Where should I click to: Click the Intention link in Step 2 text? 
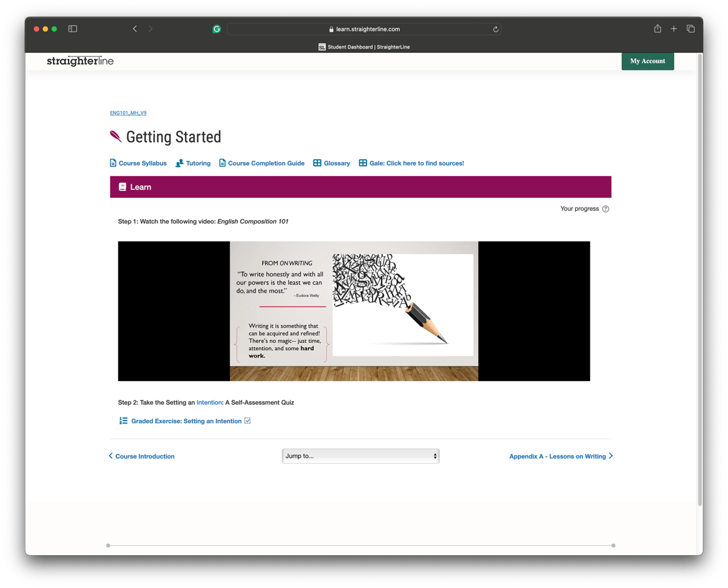click(209, 402)
